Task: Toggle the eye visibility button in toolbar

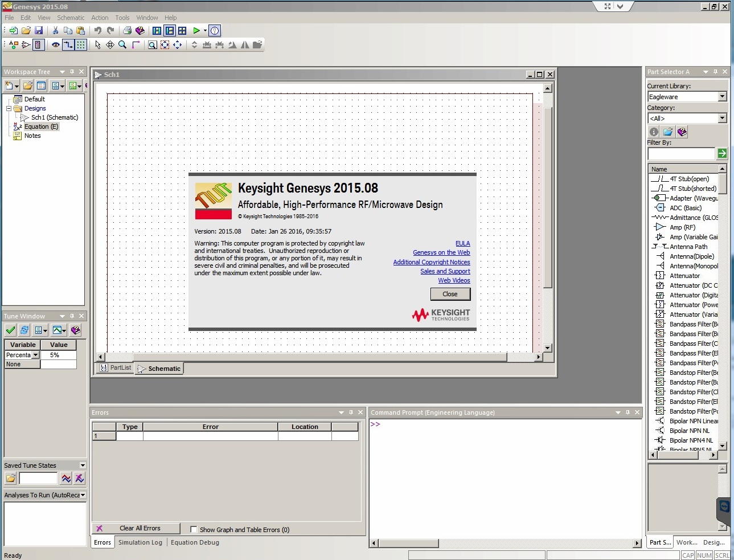Action: coord(55,45)
